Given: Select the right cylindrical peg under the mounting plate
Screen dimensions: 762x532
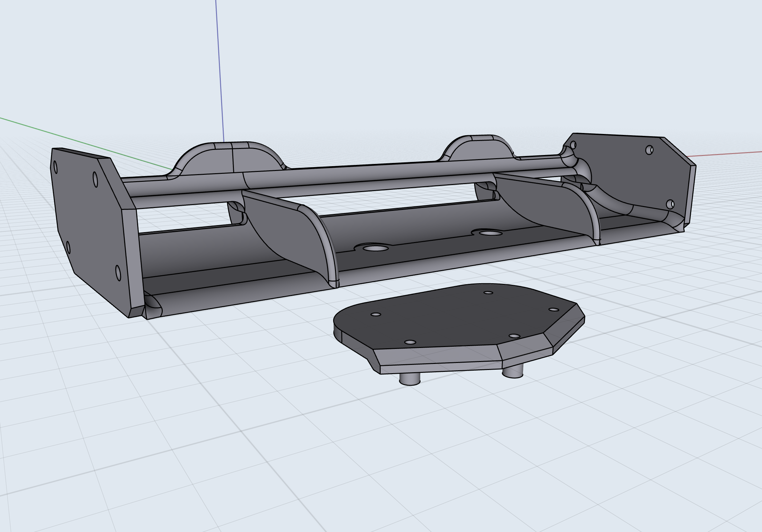Looking at the screenshot, I should point(513,371).
